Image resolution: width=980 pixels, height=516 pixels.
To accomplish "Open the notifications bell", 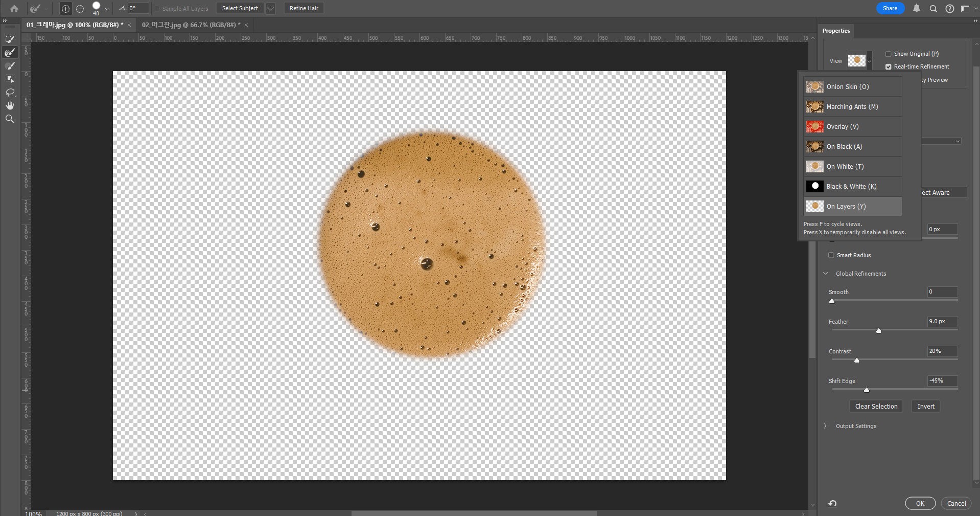I will 917,8.
